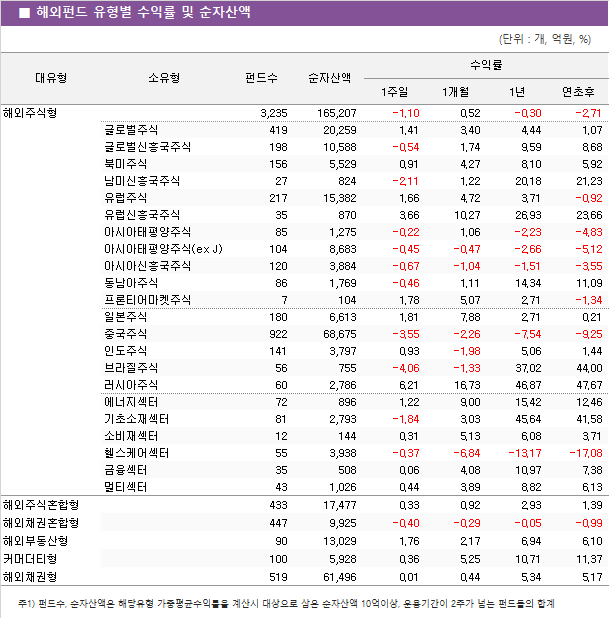Screen dimensions: 609x618
Task: Click the 연초후 column header
Action: (x=578, y=92)
